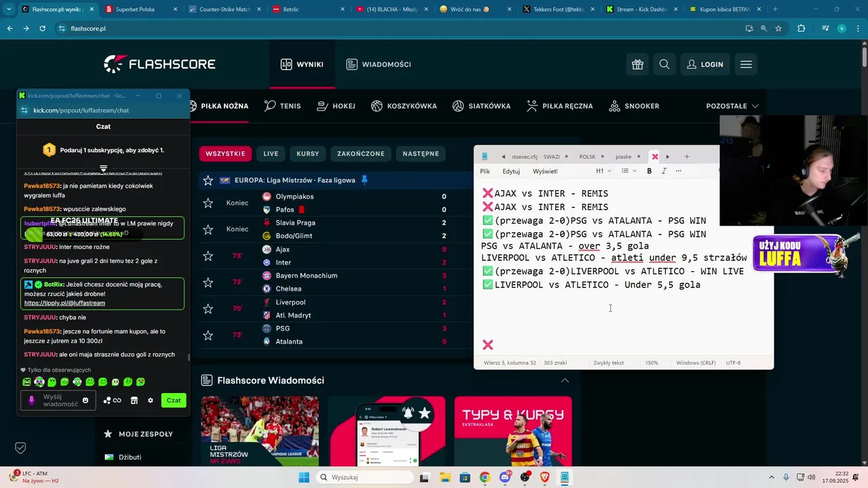Screen dimensions: 868x488
Task: Open the Plik menu in Notepad
Action: (485, 171)
